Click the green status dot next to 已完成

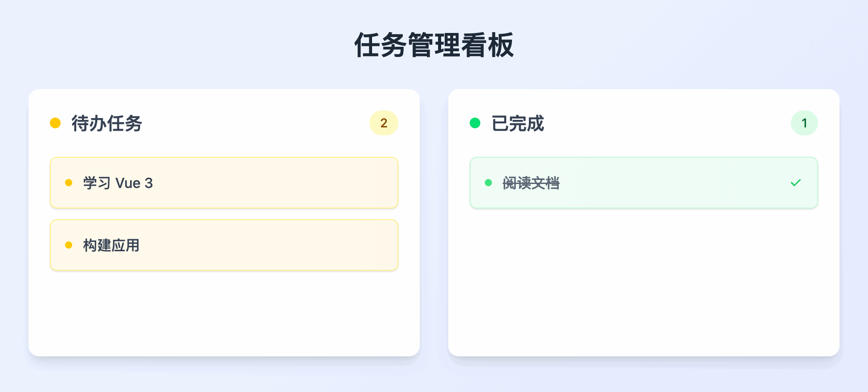(x=475, y=123)
